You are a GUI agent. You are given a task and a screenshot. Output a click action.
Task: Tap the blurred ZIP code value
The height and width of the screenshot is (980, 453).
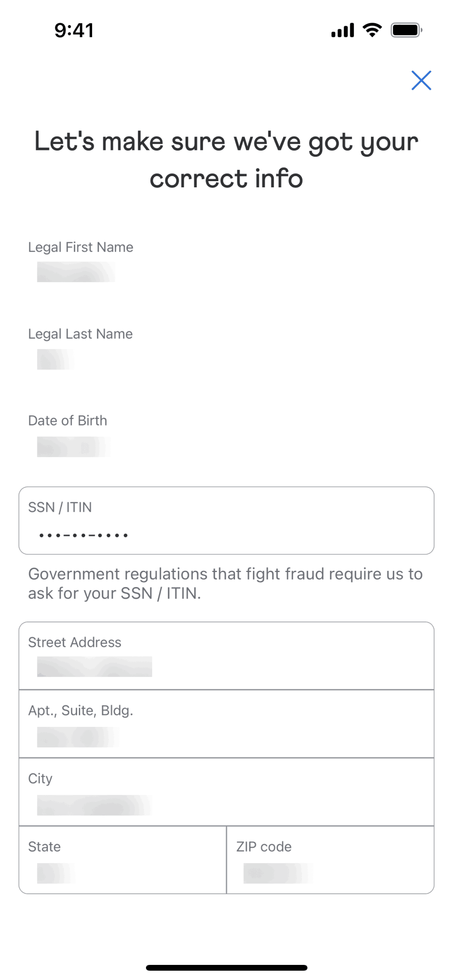tap(278, 873)
